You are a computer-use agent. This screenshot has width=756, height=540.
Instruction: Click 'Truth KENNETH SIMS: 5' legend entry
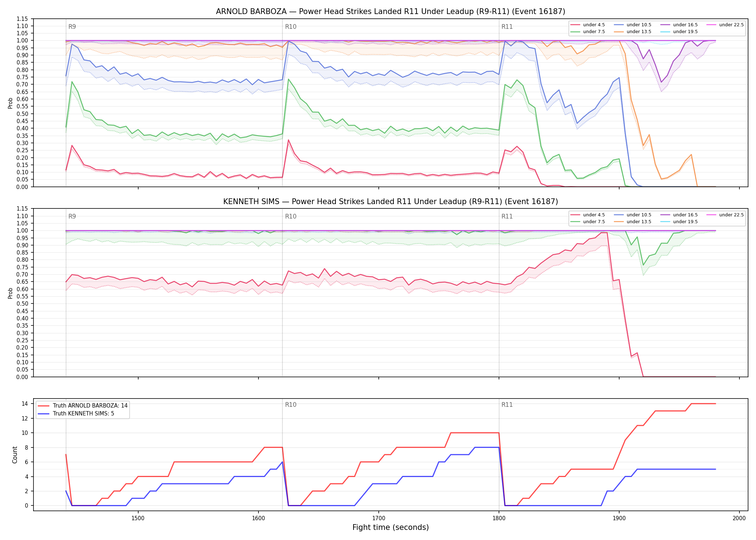[76, 414]
